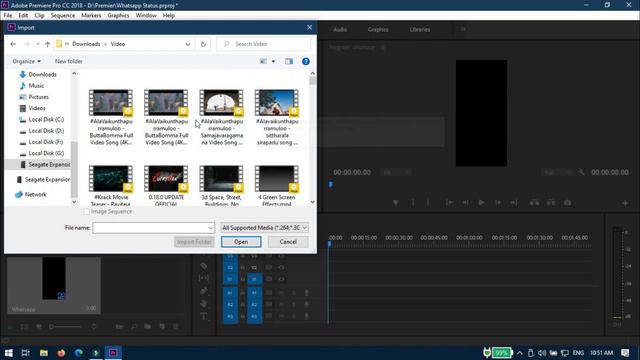The width and height of the screenshot is (640, 360).
Task: Open Program monitor settings wrench
Action: pyautogui.click(x=582, y=172)
